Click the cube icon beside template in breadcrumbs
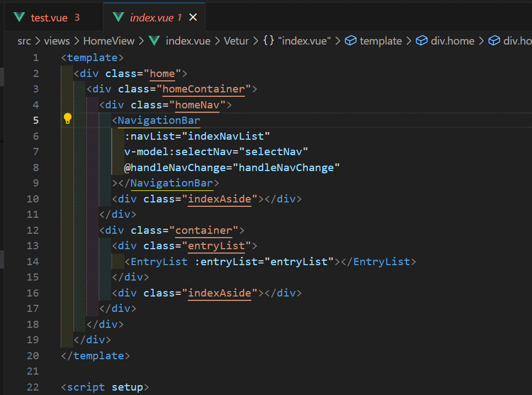Viewport: 532px width, 395px height. tap(349, 41)
